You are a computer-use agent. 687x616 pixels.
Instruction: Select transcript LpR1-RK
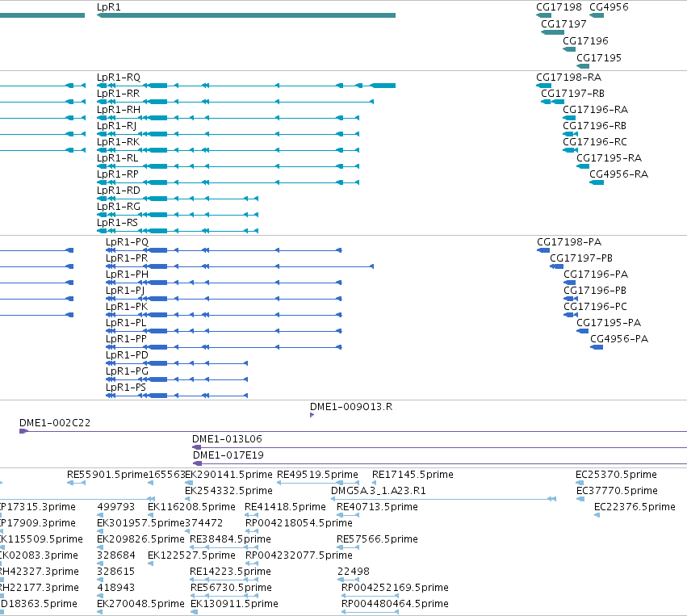coord(228,150)
